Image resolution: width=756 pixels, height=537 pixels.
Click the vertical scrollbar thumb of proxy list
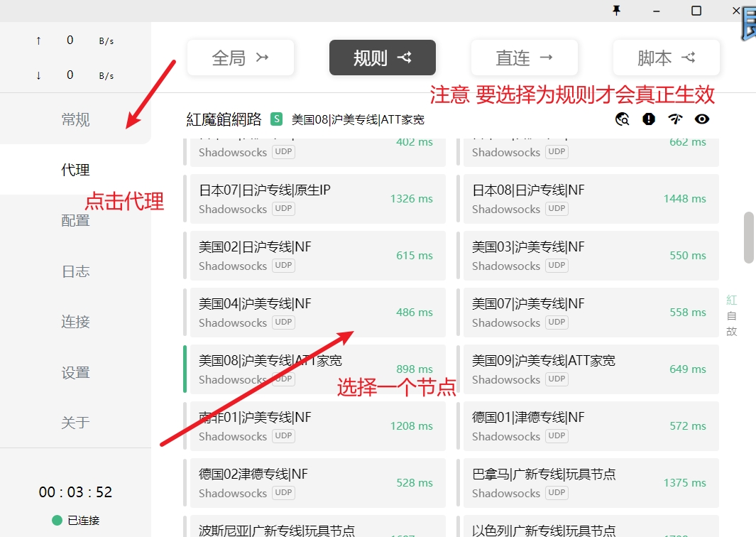point(748,237)
